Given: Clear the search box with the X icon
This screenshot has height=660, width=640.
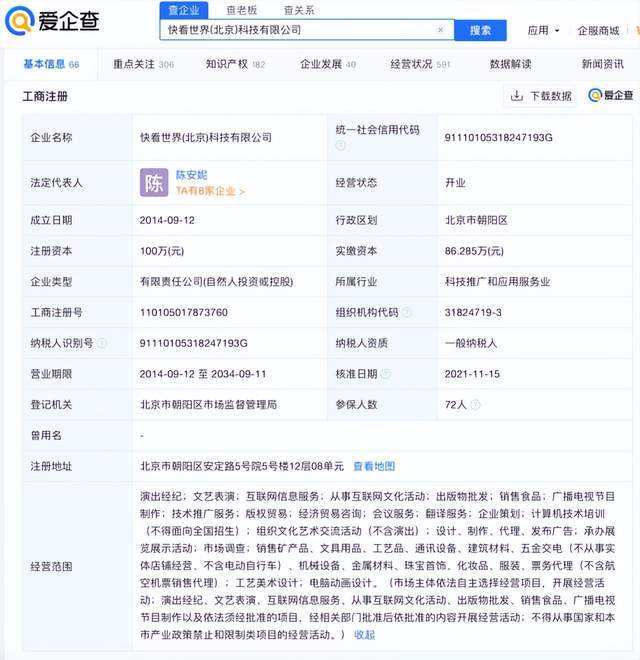Looking at the screenshot, I should (x=440, y=30).
